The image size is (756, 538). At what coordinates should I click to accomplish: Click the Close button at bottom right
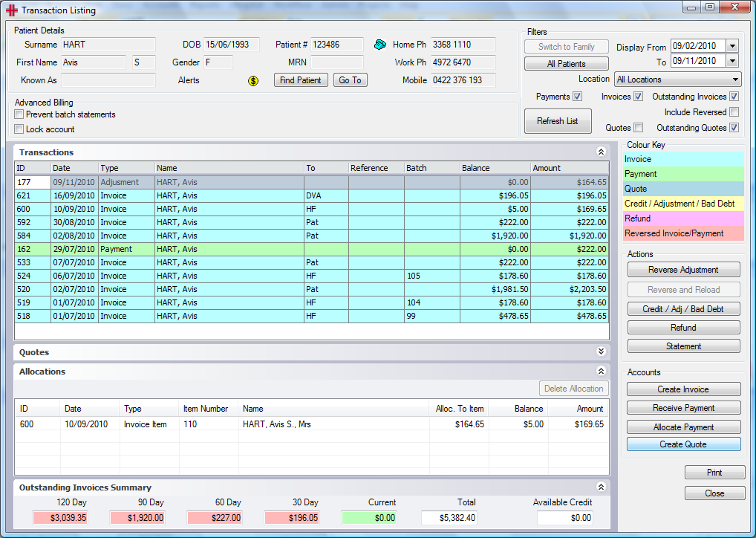point(714,493)
